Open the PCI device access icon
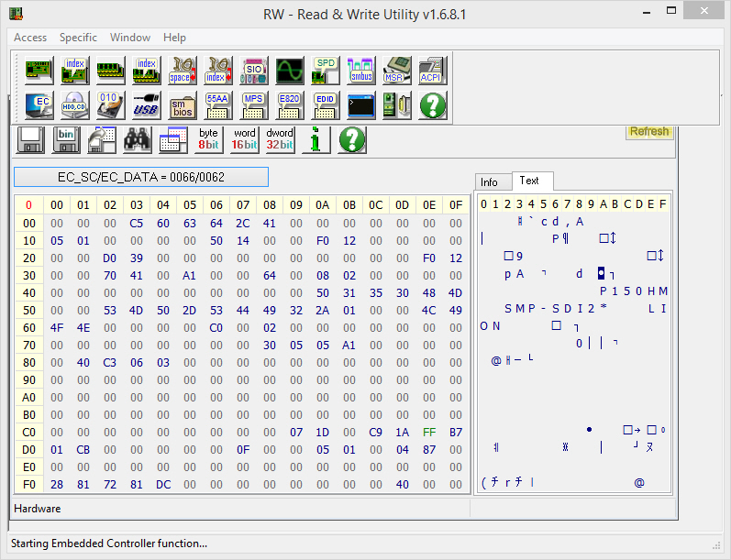731x560 pixels. [x=39, y=71]
